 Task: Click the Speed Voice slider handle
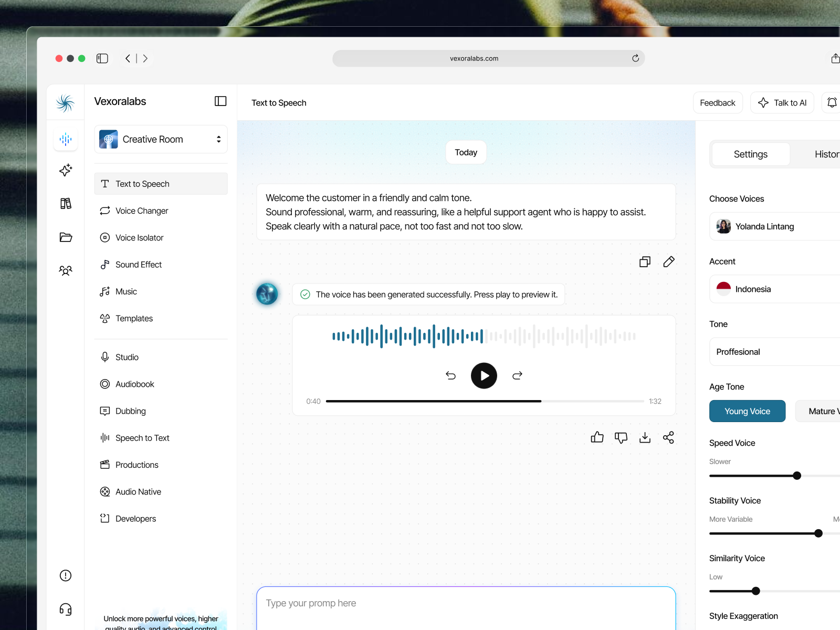797,476
